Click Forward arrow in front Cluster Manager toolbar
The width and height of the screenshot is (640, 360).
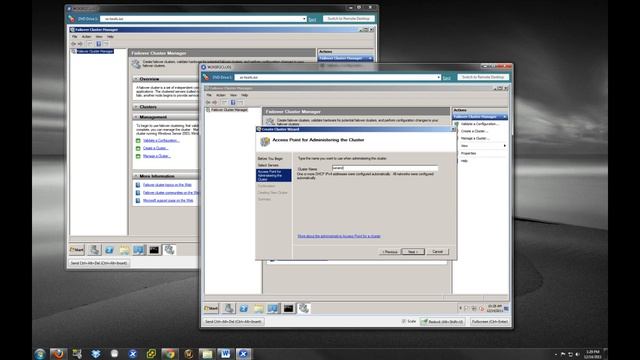pyautogui.click(x=215, y=102)
